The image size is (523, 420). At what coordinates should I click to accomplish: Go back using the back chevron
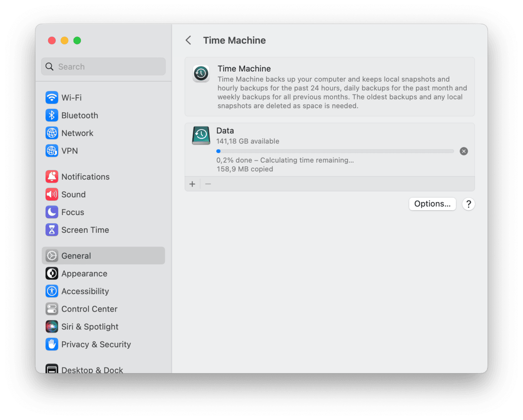click(188, 40)
